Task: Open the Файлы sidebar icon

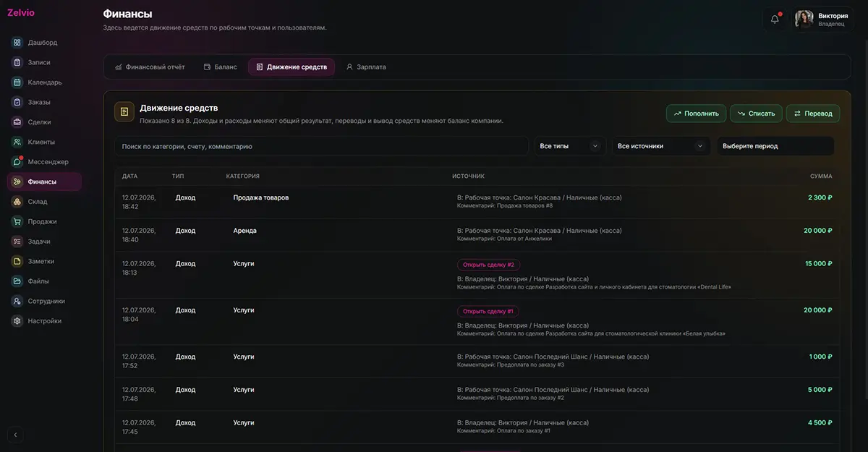Action: pyautogui.click(x=17, y=281)
